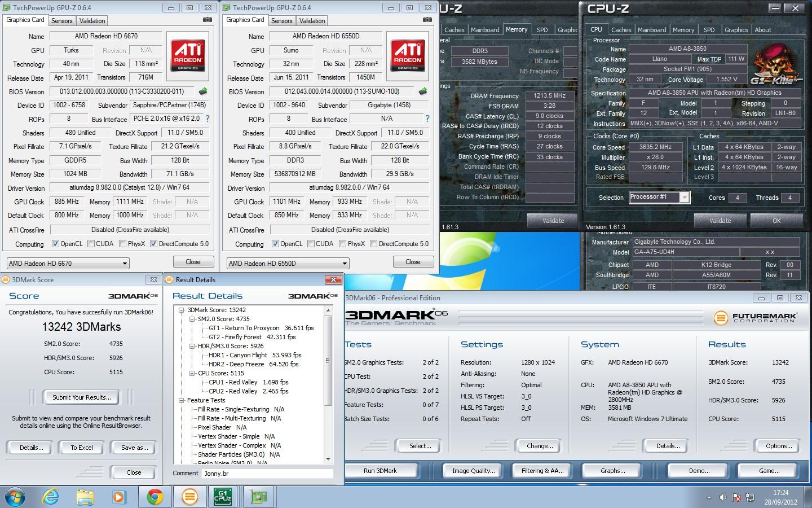This screenshot has width=812, height=508.
Task: Toggle PhysX checkbox in HD 6670 window
Action: (122, 244)
